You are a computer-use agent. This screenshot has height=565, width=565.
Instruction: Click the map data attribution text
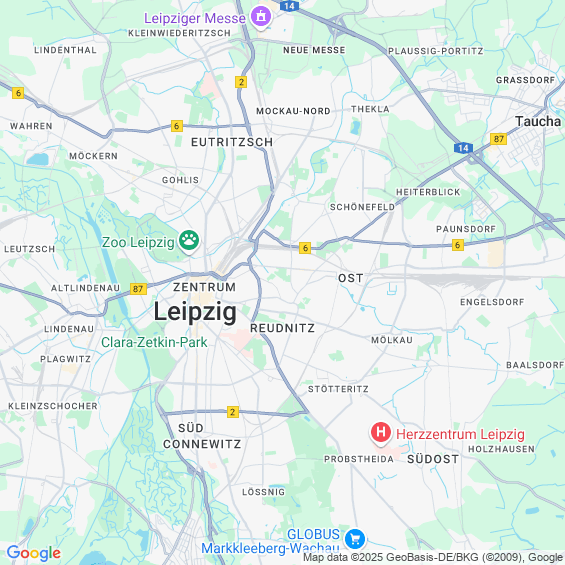[433, 557]
